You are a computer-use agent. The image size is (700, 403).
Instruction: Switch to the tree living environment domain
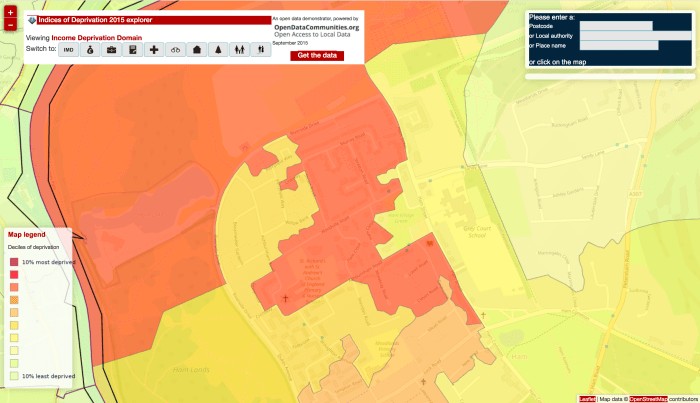tap(219, 49)
